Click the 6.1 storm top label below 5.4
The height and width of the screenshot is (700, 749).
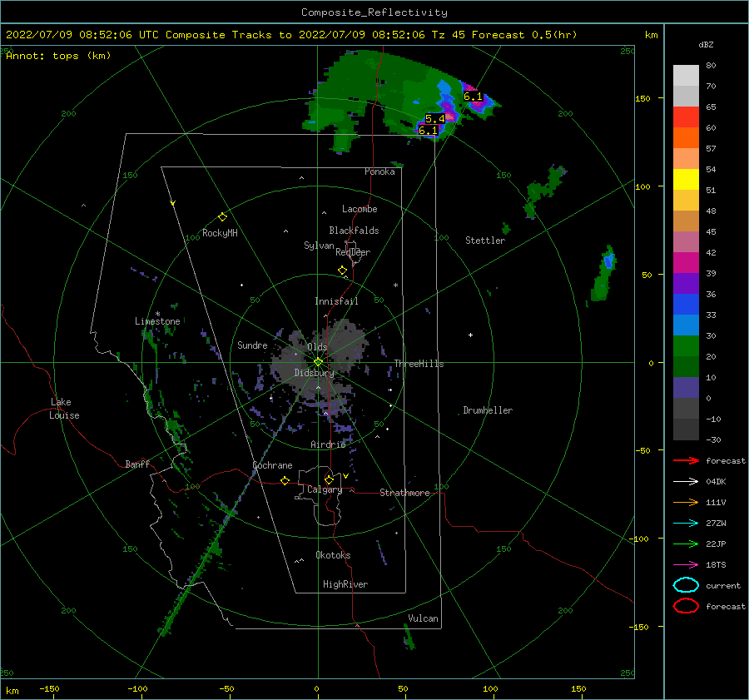click(x=428, y=130)
